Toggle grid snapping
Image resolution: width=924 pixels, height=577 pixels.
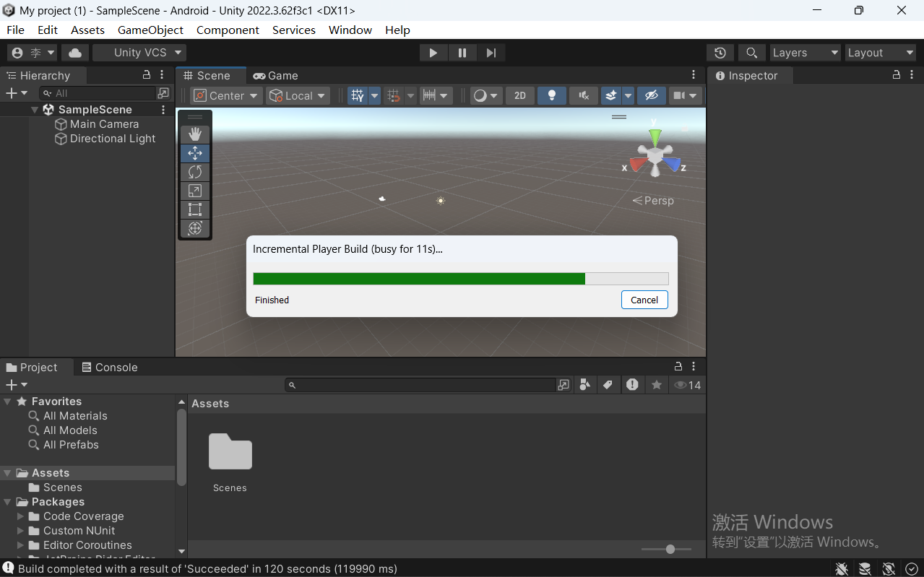point(393,95)
